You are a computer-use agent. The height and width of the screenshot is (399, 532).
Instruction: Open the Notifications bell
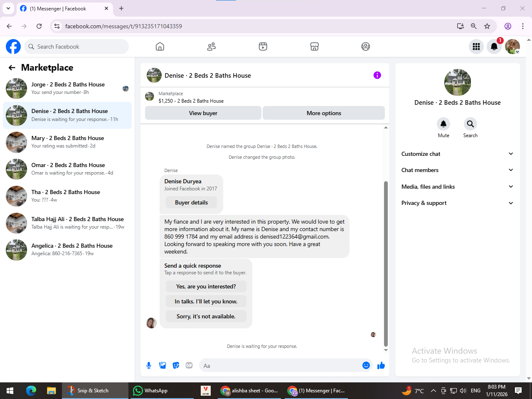[494, 47]
